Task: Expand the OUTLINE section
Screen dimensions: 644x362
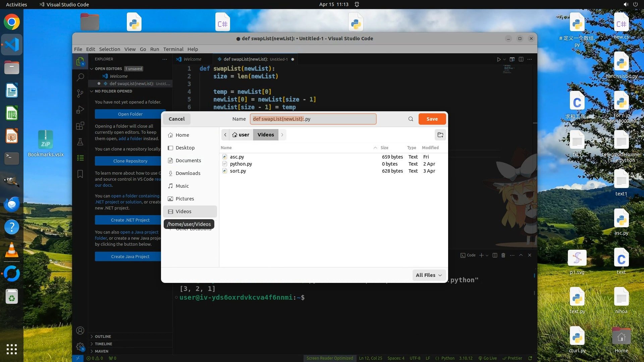Action: tap(103, 336)
